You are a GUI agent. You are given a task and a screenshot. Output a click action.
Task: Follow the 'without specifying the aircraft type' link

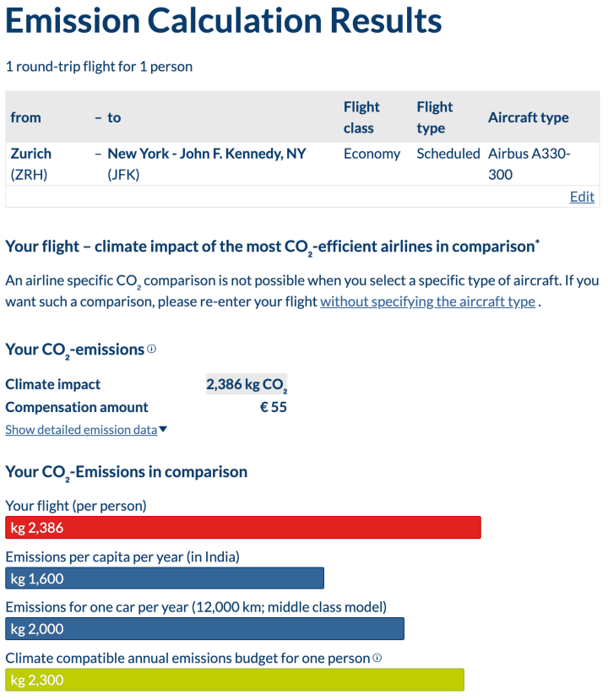[x=427, y=301]
